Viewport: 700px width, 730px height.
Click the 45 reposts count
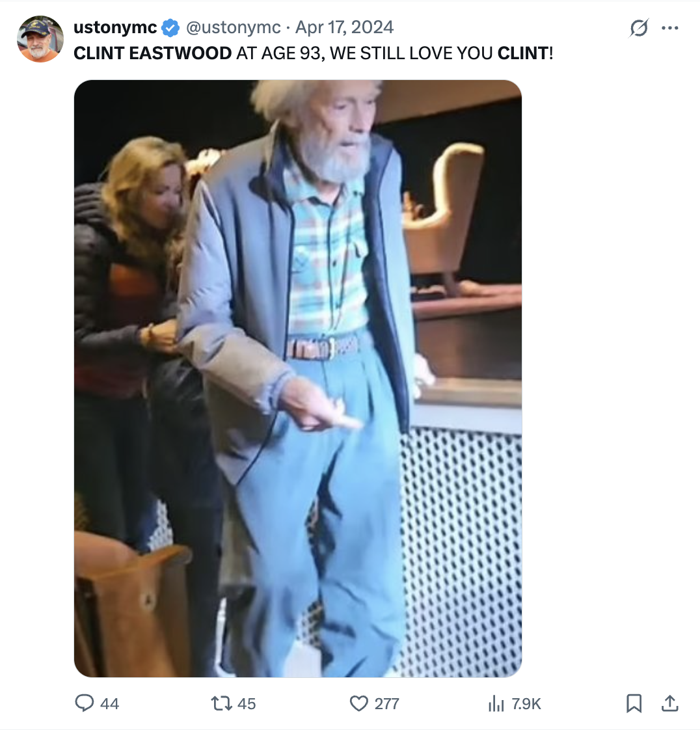(x=246, y=703)
